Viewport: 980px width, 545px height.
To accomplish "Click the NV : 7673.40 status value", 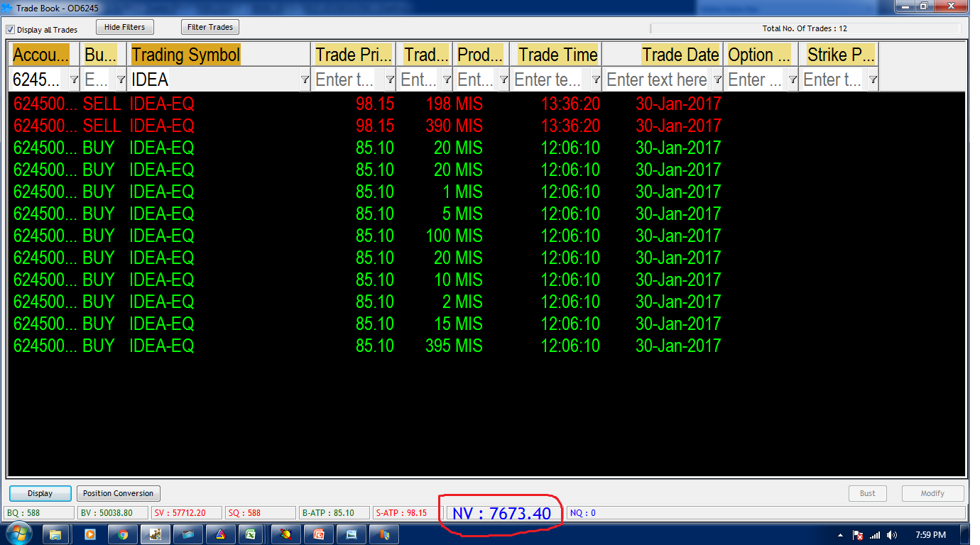I will pos(501,513).
